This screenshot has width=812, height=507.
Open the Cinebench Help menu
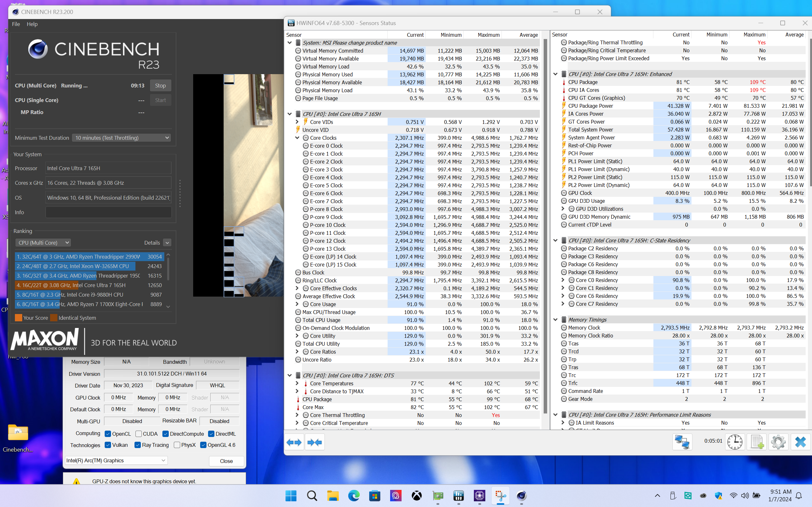(32, 24)
